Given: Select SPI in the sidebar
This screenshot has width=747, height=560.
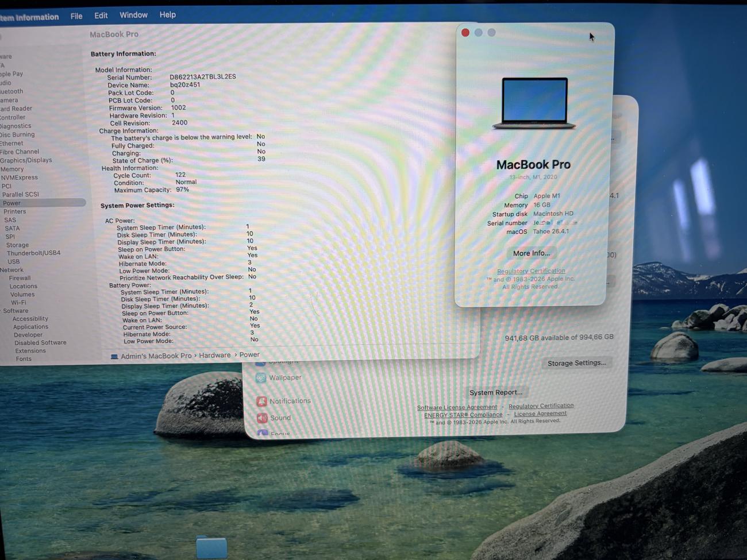Looking at the screenshot, I should [x=10, y=237].
